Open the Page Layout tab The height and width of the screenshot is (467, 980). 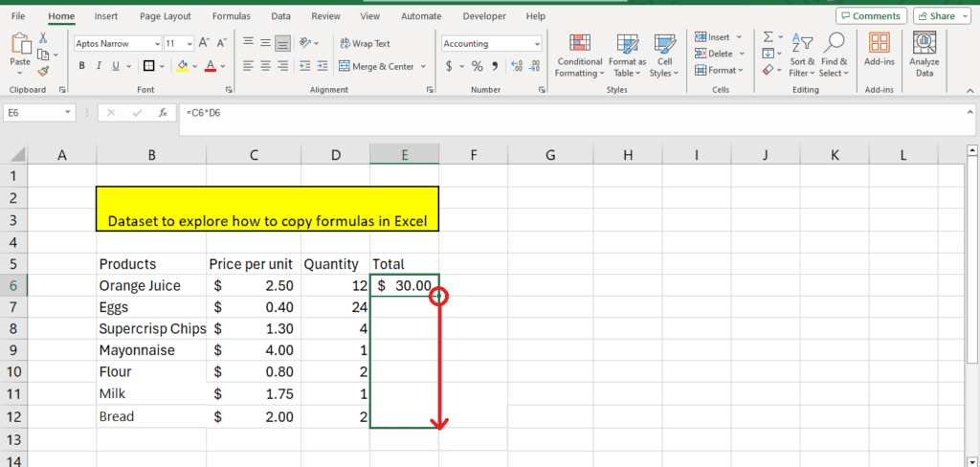tap(165, 16)
